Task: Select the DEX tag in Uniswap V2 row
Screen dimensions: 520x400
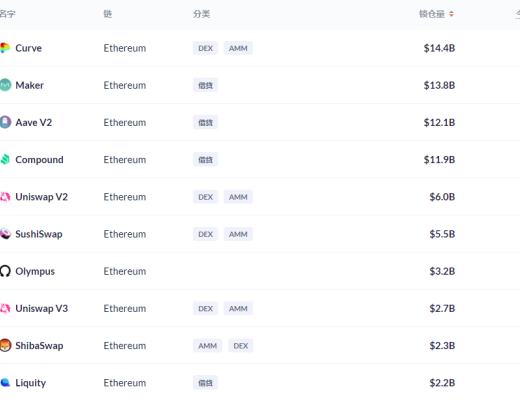Action: click(x=205, y=197)
